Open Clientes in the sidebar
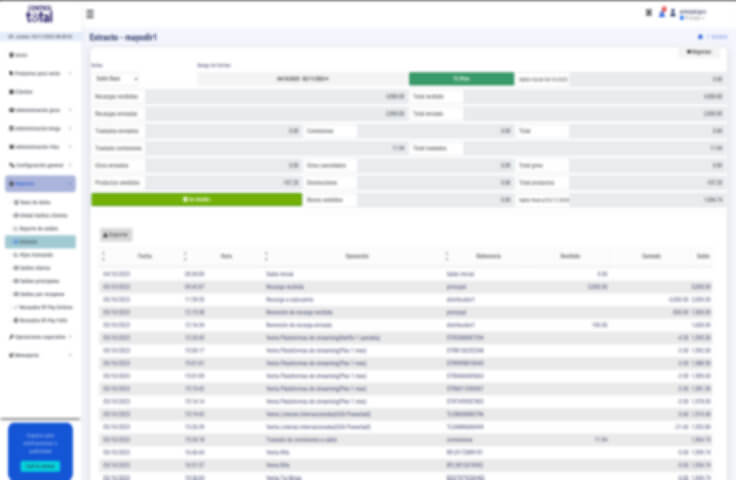 point(25,91)
